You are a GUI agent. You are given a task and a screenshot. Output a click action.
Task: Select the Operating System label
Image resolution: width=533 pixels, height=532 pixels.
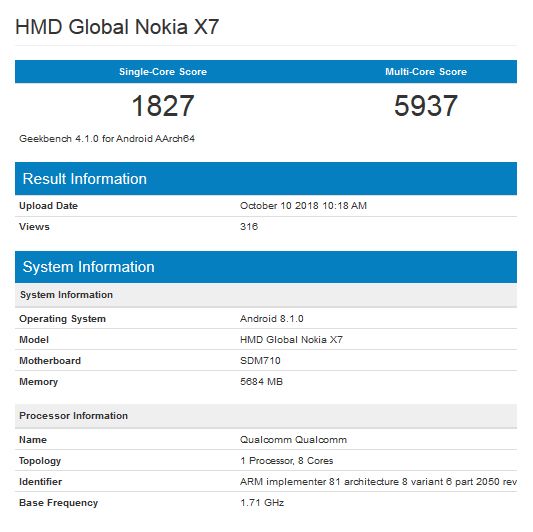(63, 319)
